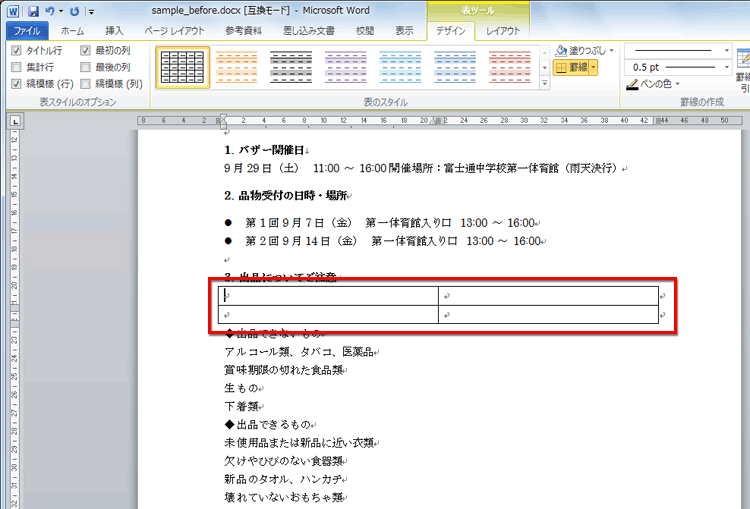The width and height of the screenshot is (750, 509).
Task: Enable the 集計行 checkbox
Action: (16, 67)
